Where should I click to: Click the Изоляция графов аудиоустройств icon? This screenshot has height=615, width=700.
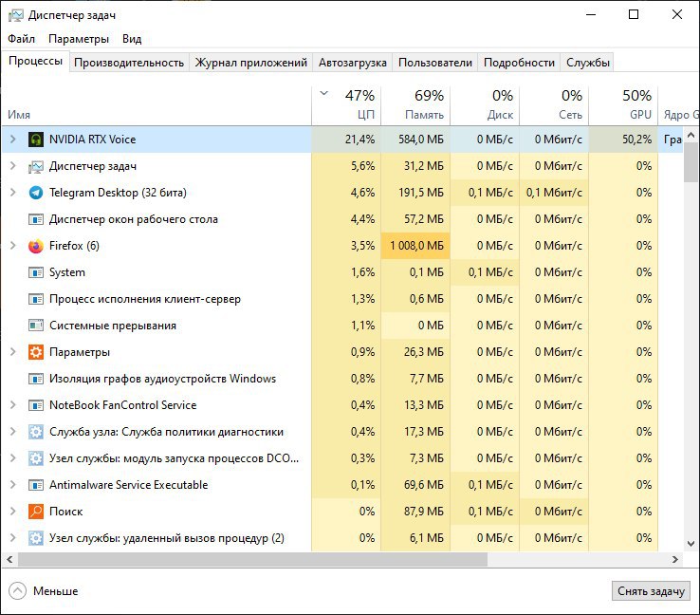click(36, 379)
